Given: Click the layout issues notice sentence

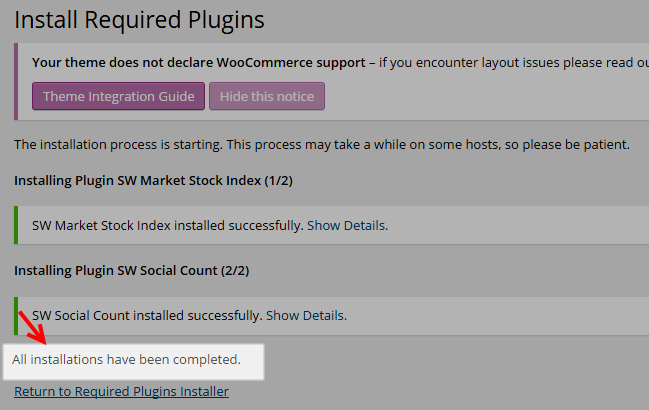Looking at the screenshot, I should (514, 62).
